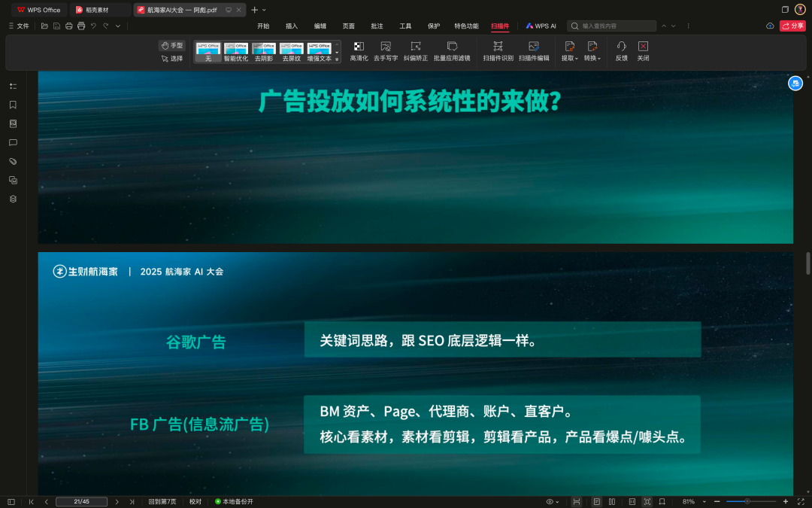Image resolution: width=812 pixels, height=508 pixels.
Task: Expand the filter gallery list
Action: pos(337,59)
